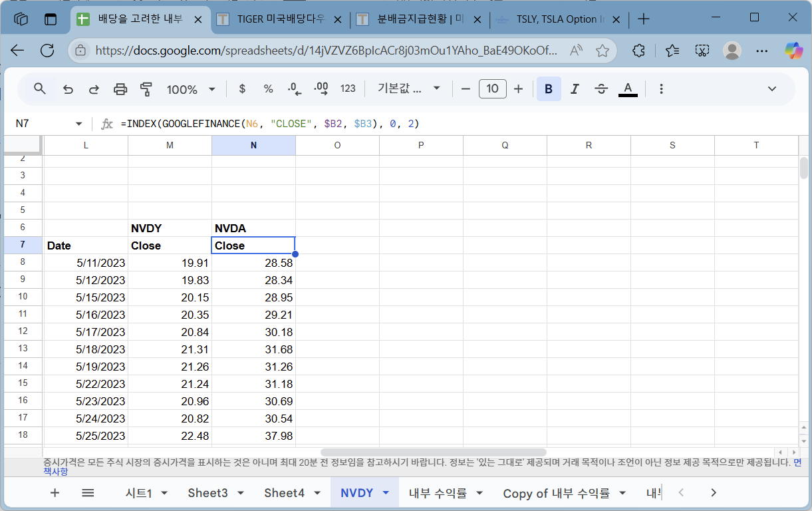This screenshot has width=812, height=511.
Task: Redo the last action
Action: click(94, 89)
